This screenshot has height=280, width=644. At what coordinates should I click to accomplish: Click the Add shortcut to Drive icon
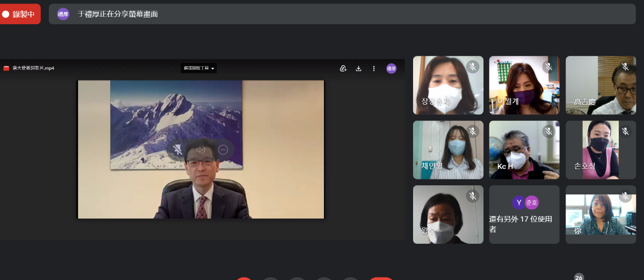[x=343, y=68]
